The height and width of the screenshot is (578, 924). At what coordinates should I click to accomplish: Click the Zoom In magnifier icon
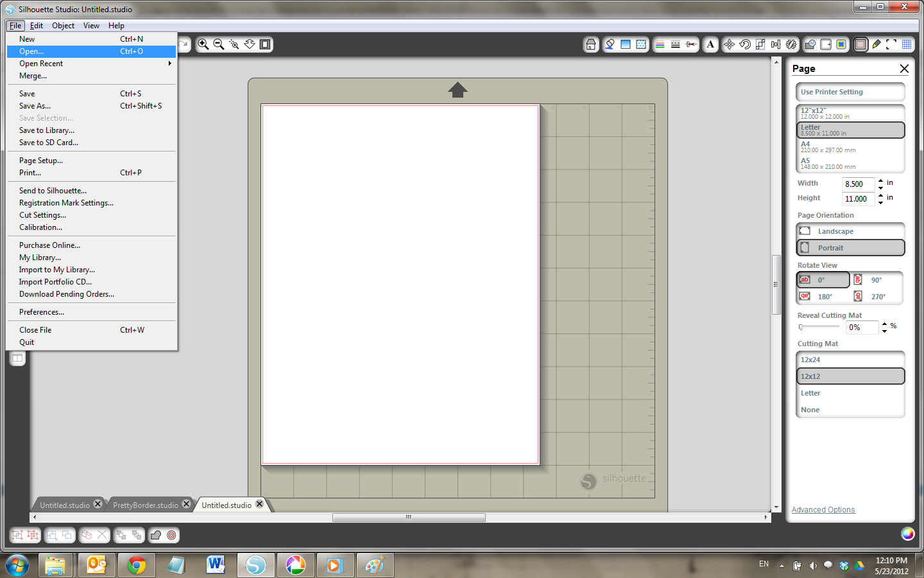click(203, 44)
